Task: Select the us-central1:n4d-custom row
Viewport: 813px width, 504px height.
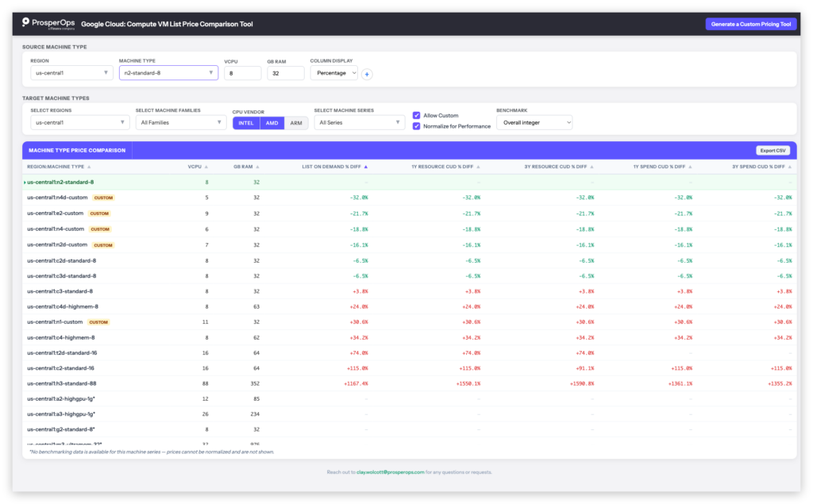Action: coord(409,198)
